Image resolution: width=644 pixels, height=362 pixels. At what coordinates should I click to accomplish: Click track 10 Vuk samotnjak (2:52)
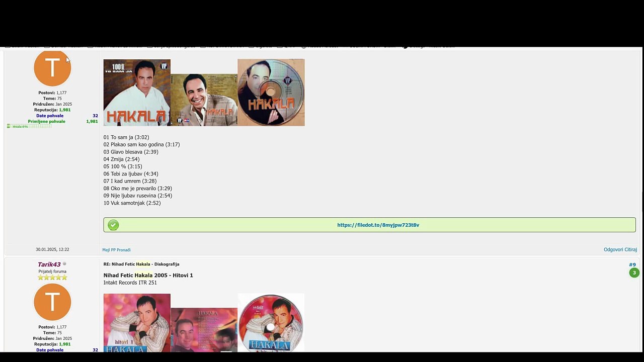point(132,203)
